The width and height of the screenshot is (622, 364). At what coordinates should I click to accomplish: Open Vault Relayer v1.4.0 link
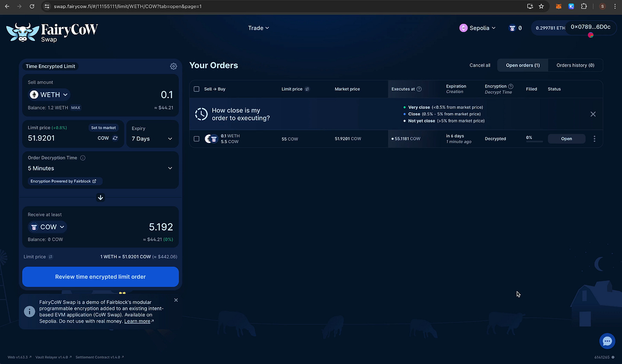pos(53,357)
